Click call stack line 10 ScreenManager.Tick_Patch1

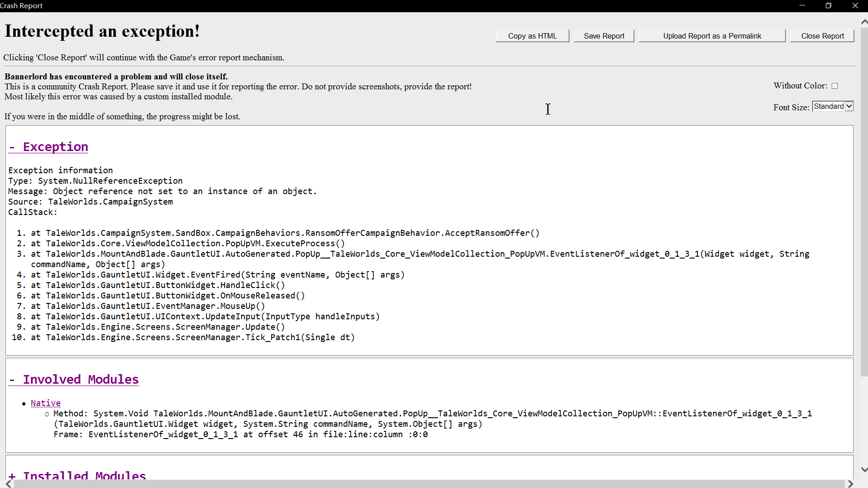(x=193, y=337)
